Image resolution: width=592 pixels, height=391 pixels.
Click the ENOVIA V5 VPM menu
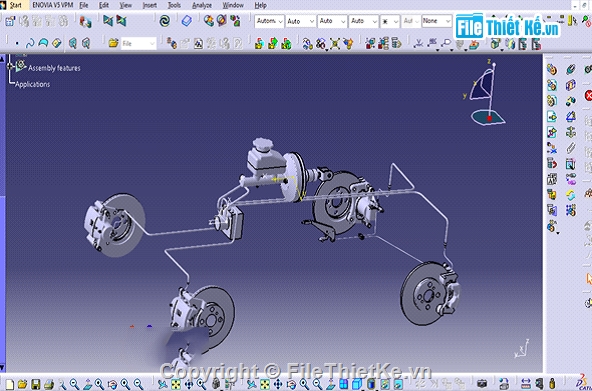click(x=53, y=5)
